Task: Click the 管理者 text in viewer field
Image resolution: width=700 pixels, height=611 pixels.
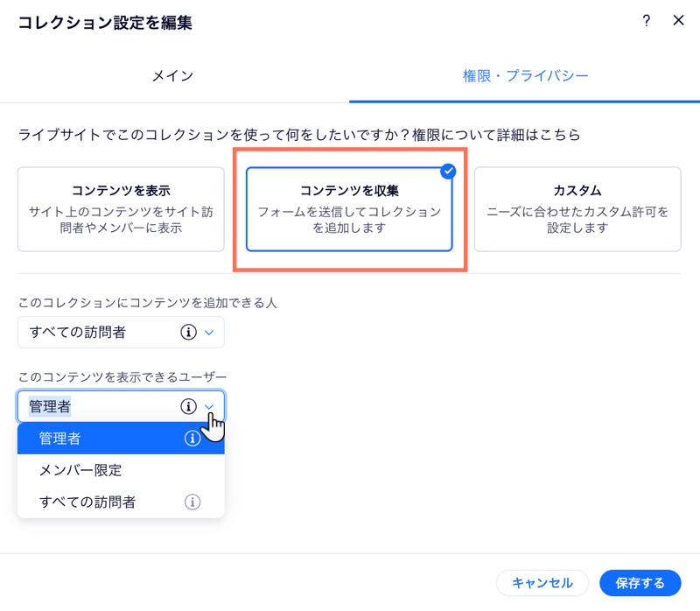Action: pos(50,406)
